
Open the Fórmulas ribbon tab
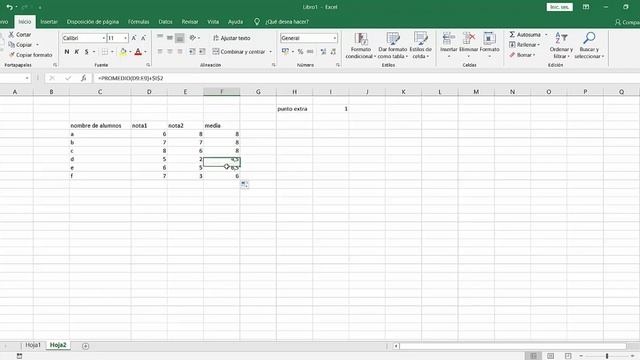point(138,22)
